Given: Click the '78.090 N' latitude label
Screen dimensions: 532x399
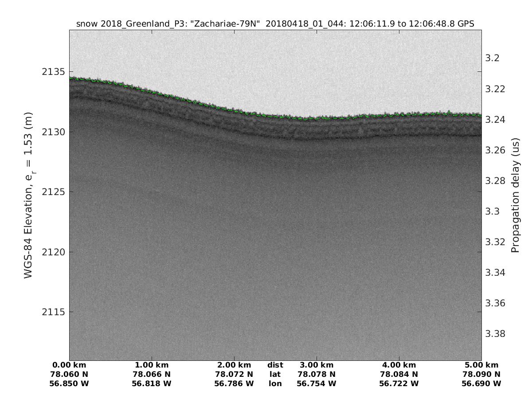Looking at the screenshot, I should click(x=481, y=374).
